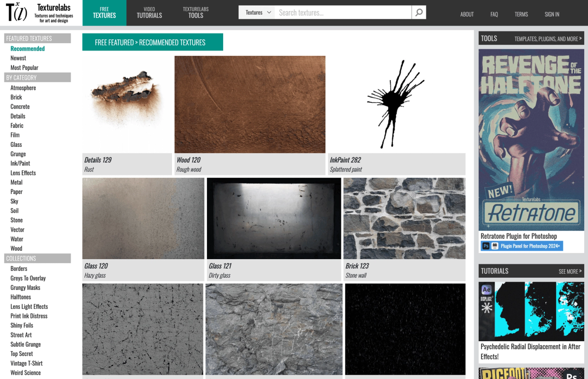Viewport: 588px width, 379px height.
Task: Open the Grungy Masks collection
Action: point(26,288)
